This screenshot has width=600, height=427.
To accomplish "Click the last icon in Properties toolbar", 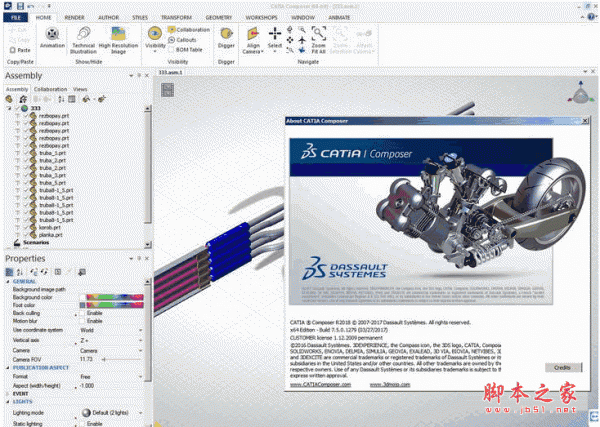I will click(82, 272).
